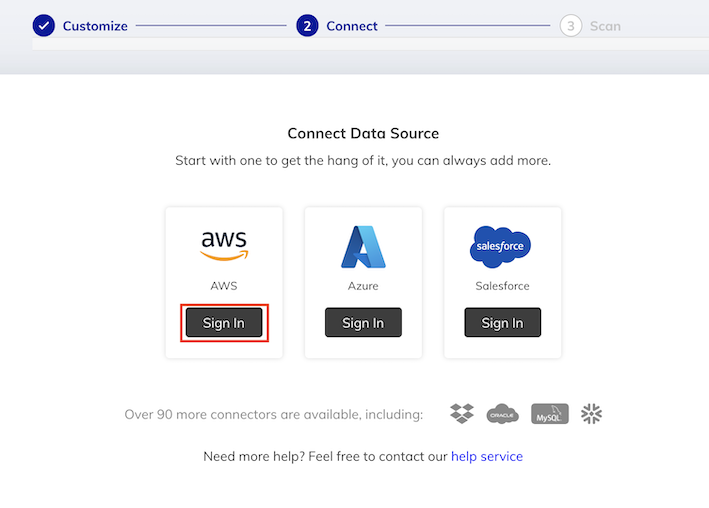The height and width of the screenshot is (508, 709).
Task: Click the MySQL connector icon
Action: [549, 414]
